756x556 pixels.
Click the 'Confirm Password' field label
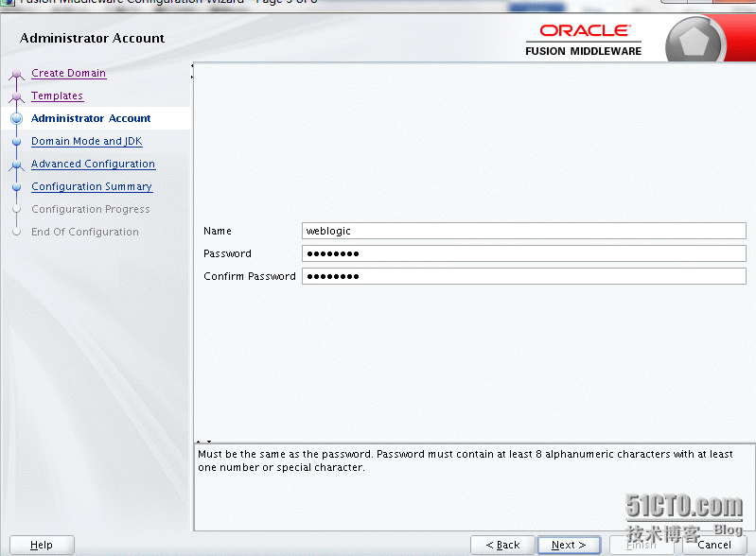[249, 276]
